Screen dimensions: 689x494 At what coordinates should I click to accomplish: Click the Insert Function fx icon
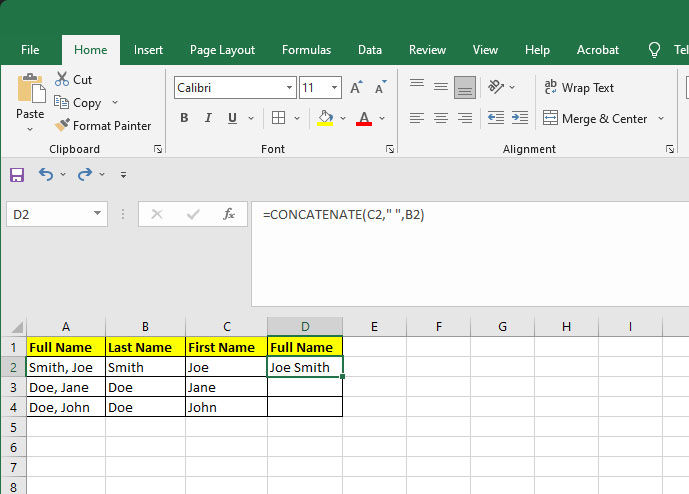pos(229,214)
